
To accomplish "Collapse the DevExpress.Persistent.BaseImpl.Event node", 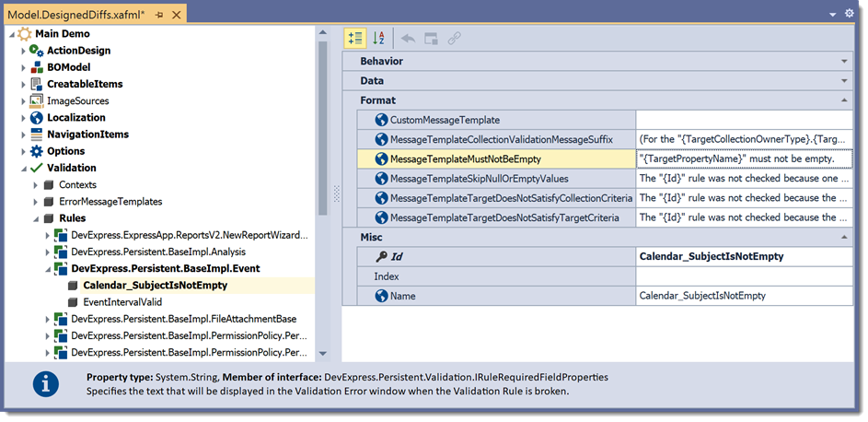I will click(x=48, y=270).
